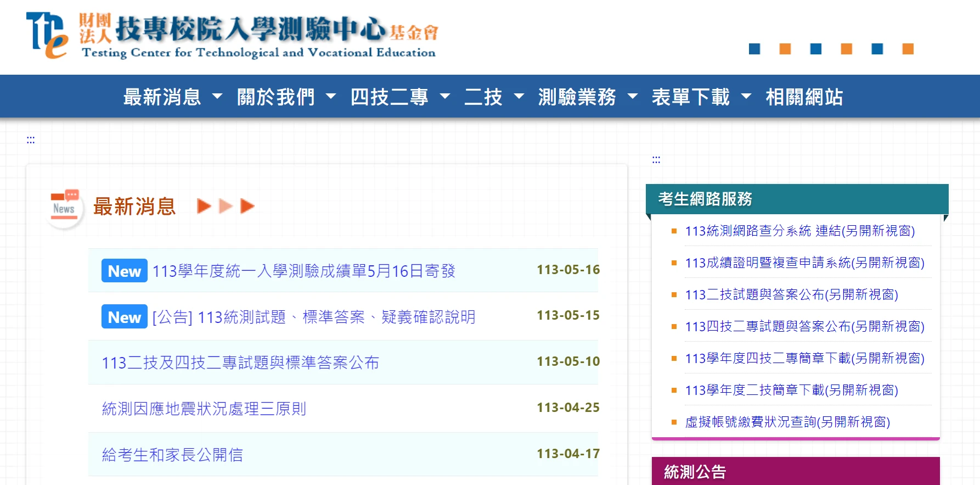980x485 pixels.
Task: Click the ::: anchor above 考生網路服務
Action: [x=656, y=160]
